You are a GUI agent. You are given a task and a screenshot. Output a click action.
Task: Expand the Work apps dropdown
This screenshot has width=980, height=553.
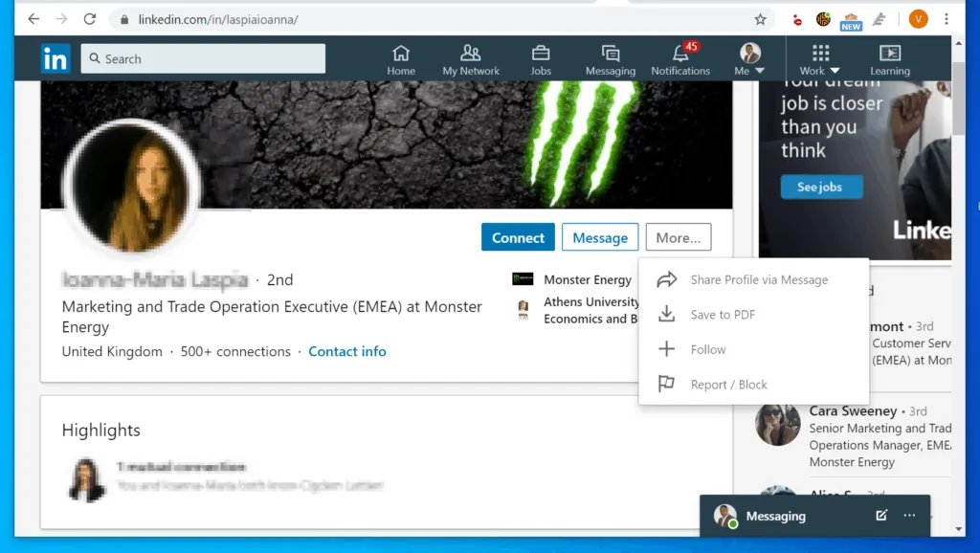pos(820,60)
